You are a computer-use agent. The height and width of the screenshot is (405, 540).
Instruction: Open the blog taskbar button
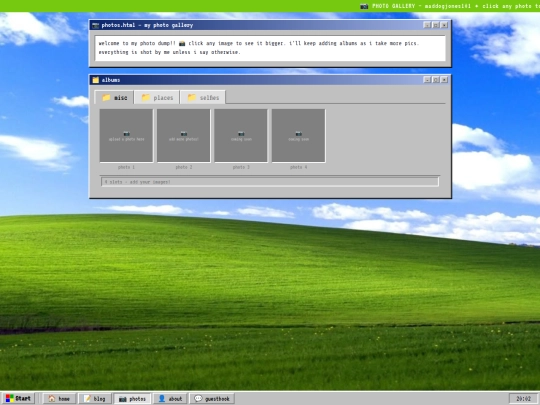tap(95, 398)
